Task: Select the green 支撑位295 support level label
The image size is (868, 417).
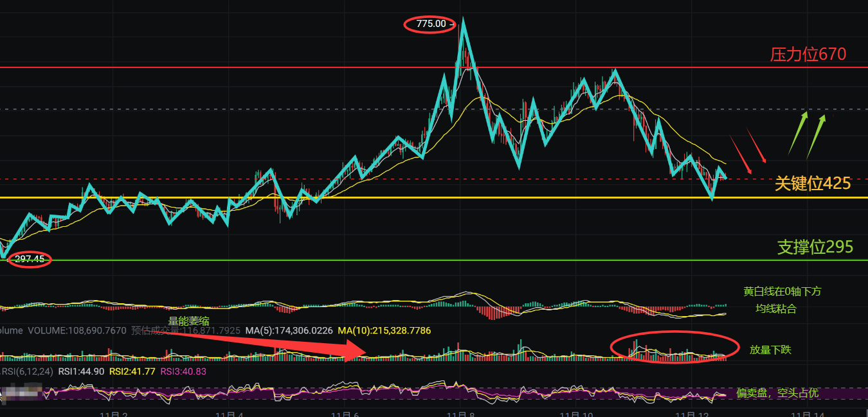Action: pyautogui.click(x=815, y=247)
